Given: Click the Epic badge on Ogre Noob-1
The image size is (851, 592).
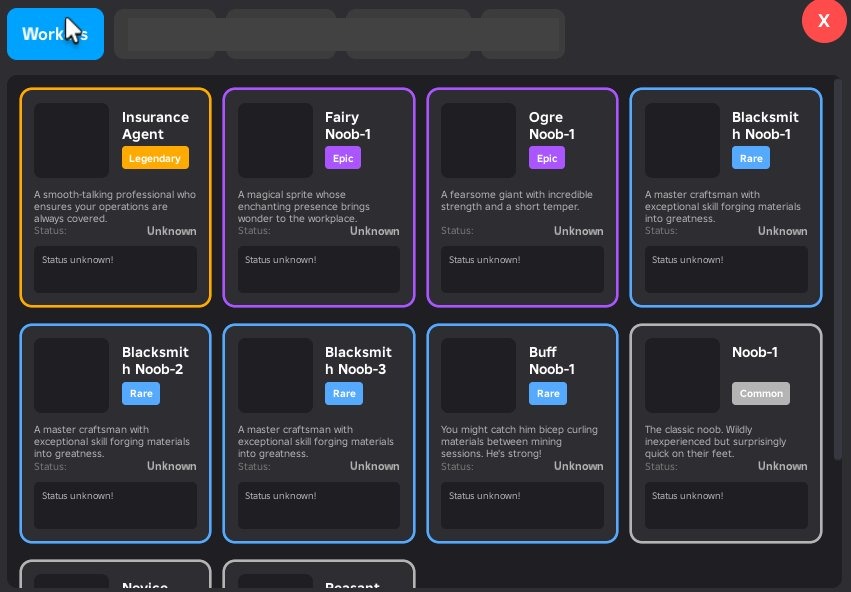Looking at the screenshot, I should pos(547,158).
